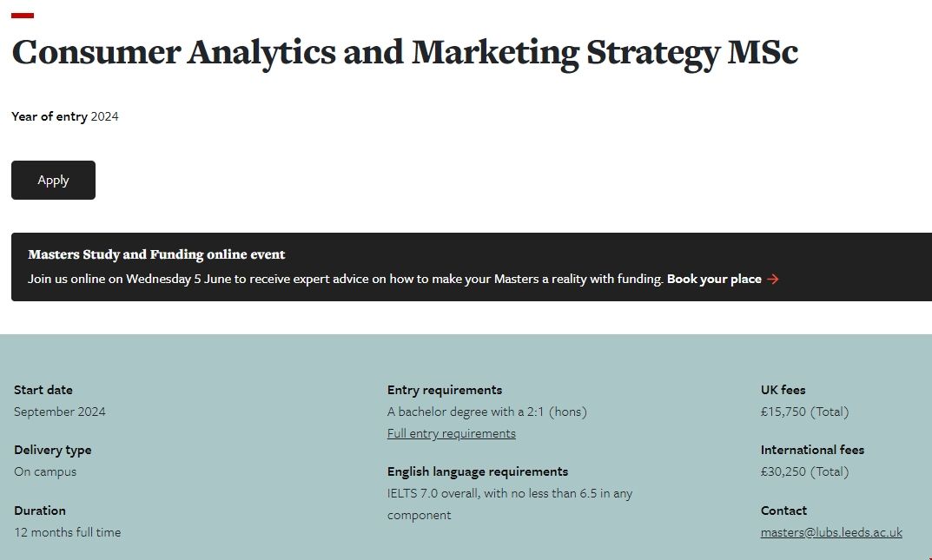Click the Masters Study and Funding online event title

pyautogui.click(x=156, y=254)
